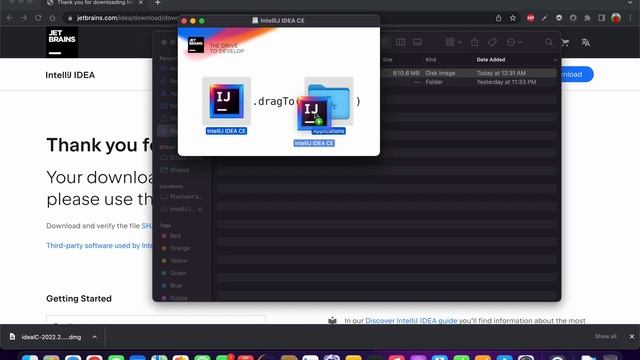This screenshot has width=640, height=360.
Task: Select the Purple tag in Finder sidebar
Action: 179,298
